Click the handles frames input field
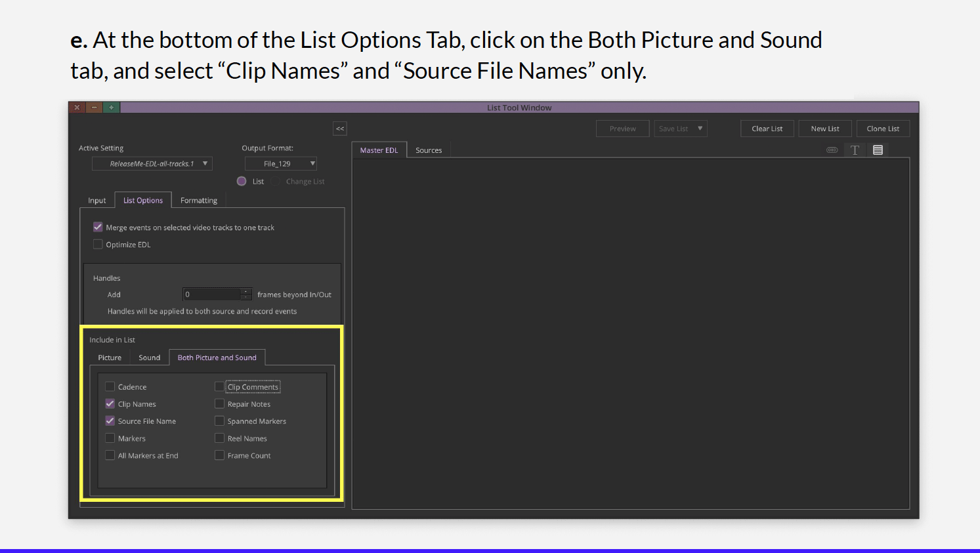The image size is (980, 553). [212, 295]
